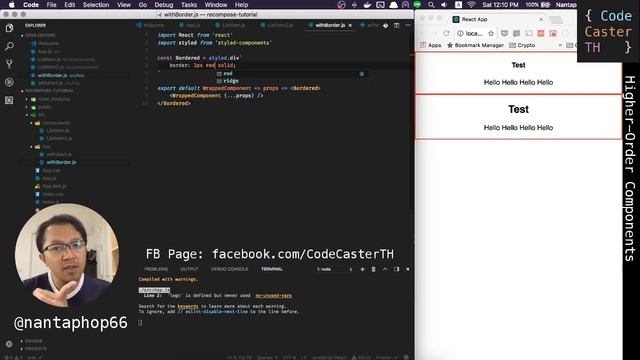Click the site info icon in Chrome address bar
Image resolution: width=640 pixels, height=360 pixels.
pyautogui.click(x=460, y=33)
